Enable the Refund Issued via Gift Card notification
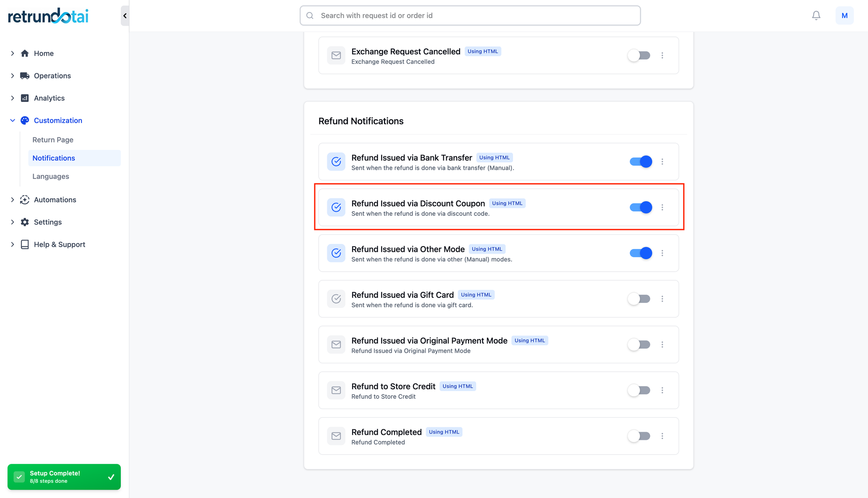Viewport: 868px width, 498px height. click(638, 299)
